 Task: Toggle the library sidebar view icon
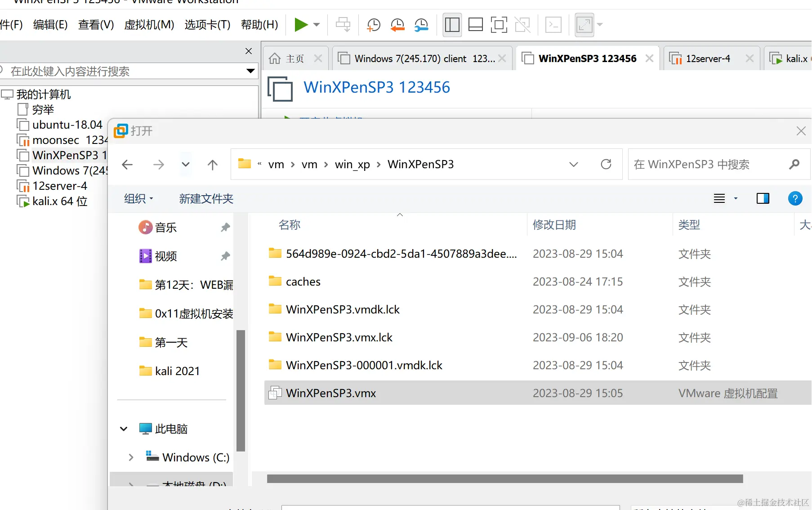pos(452,25)
